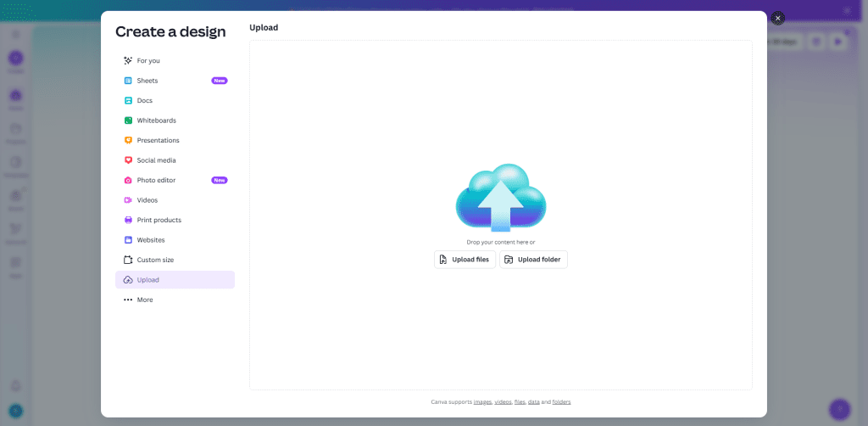
Task: Open the Sheets category
Action: (x=175, y=81)
